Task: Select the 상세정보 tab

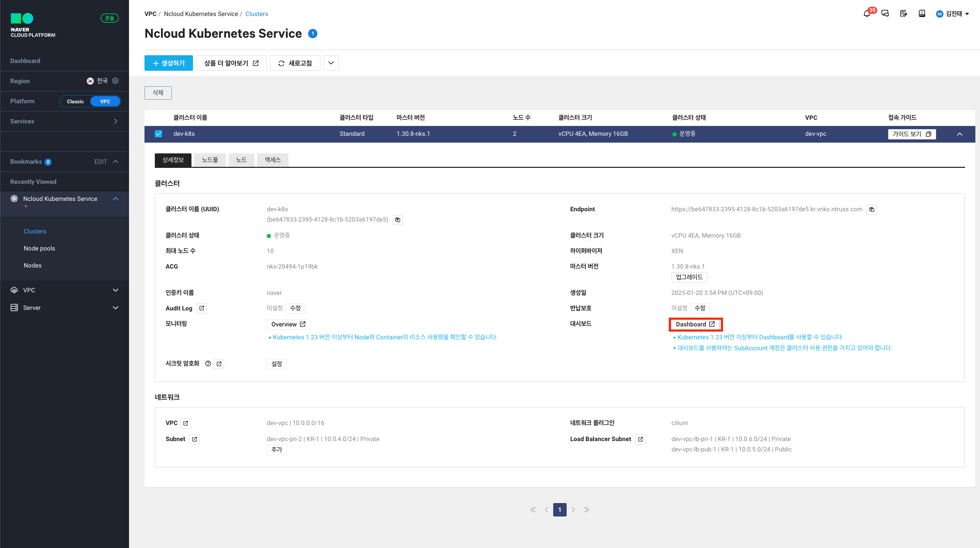Action: tap(173, 160)
